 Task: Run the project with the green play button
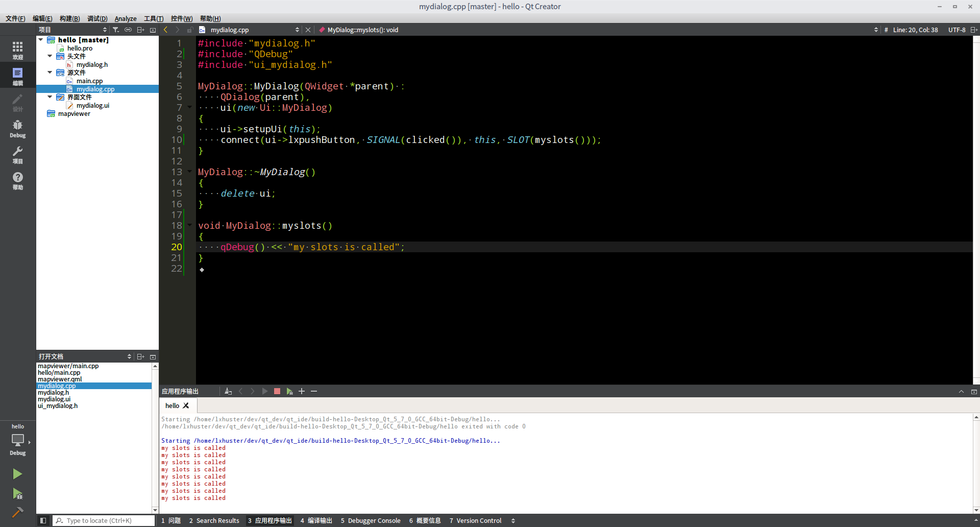[x=17, y=474]
